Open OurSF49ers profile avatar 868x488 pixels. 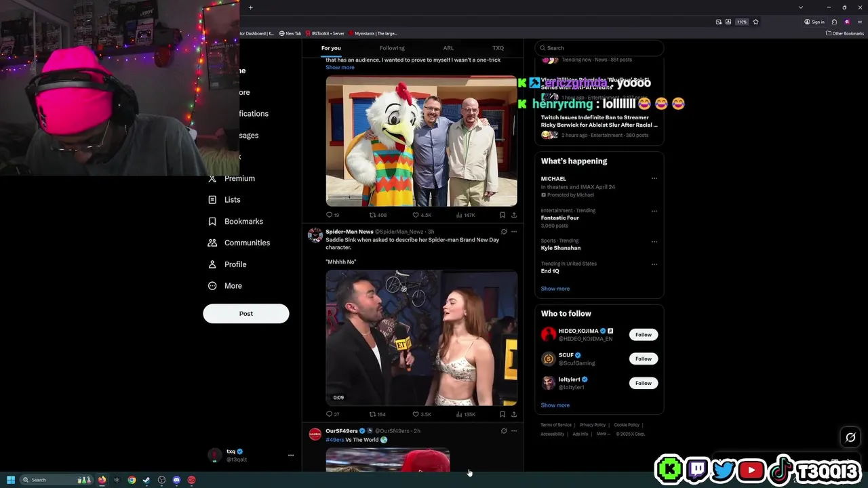[315, 434]
